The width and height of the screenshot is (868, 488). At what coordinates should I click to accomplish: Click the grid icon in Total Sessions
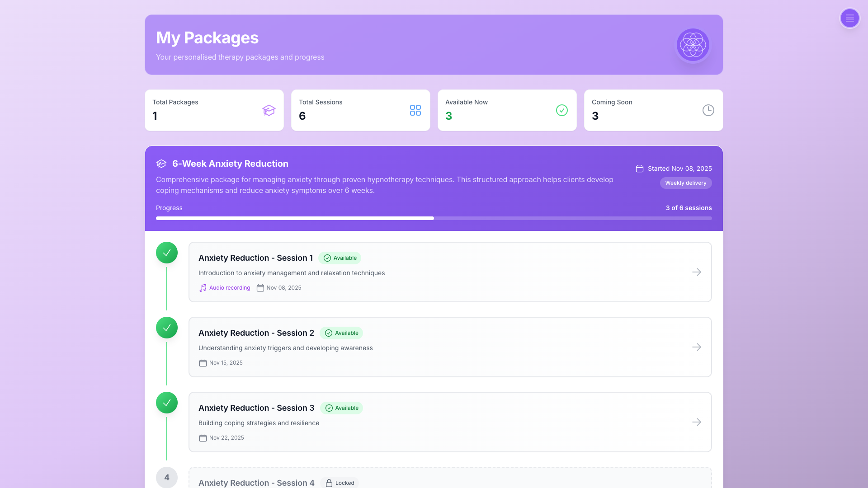pos(415,110)
